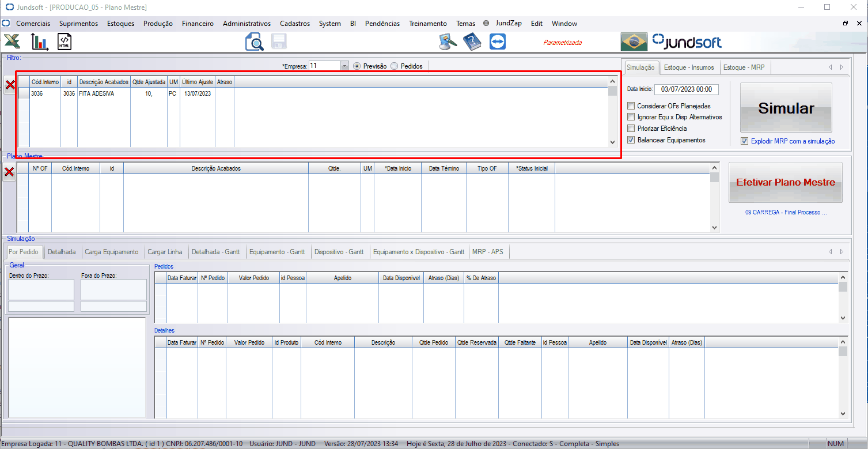Open the JundZap menu
Viewport: 868px width, 449px height.
tap(509, 24)
